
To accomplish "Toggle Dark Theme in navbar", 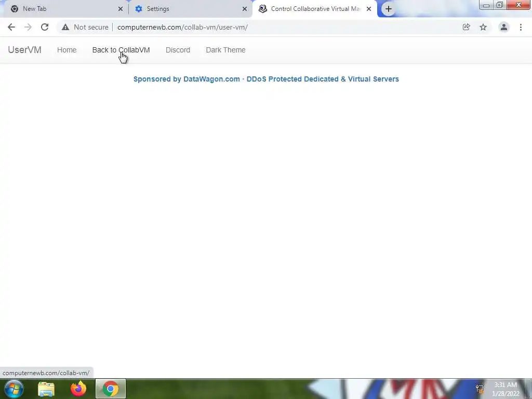I will click(x=225, y=50).
